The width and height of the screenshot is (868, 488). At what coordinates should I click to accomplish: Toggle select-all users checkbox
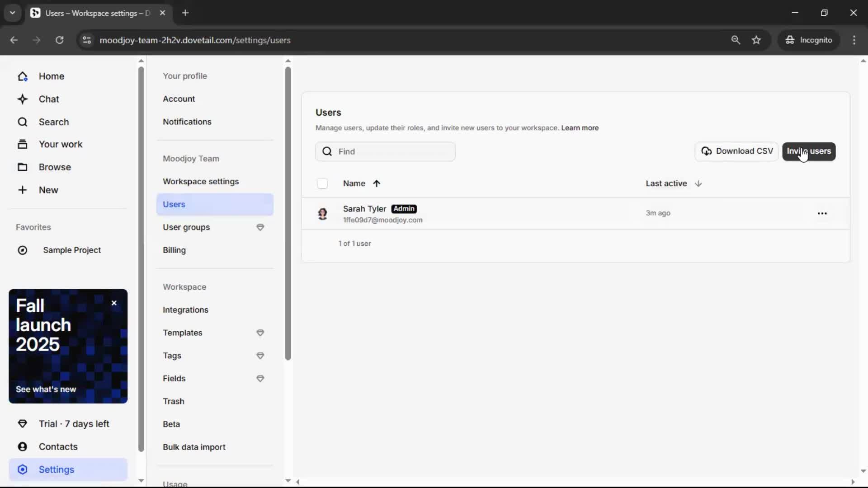pyautogui.click(x=322, y=183)
